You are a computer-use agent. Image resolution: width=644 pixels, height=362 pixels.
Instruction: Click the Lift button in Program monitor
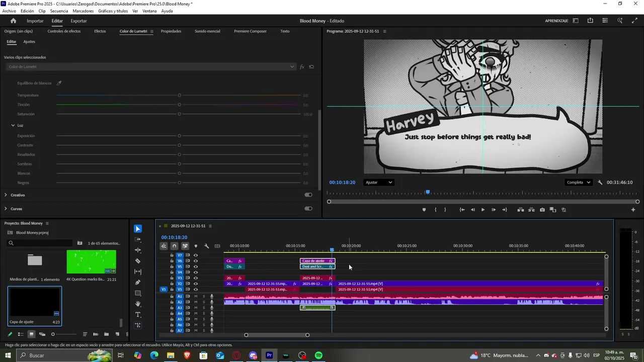tap(521, 210)
